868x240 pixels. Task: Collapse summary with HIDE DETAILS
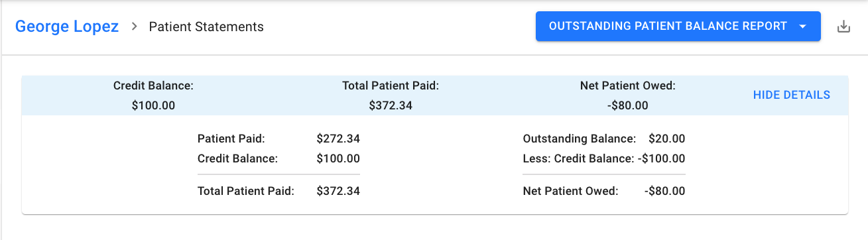coord(792,95)
